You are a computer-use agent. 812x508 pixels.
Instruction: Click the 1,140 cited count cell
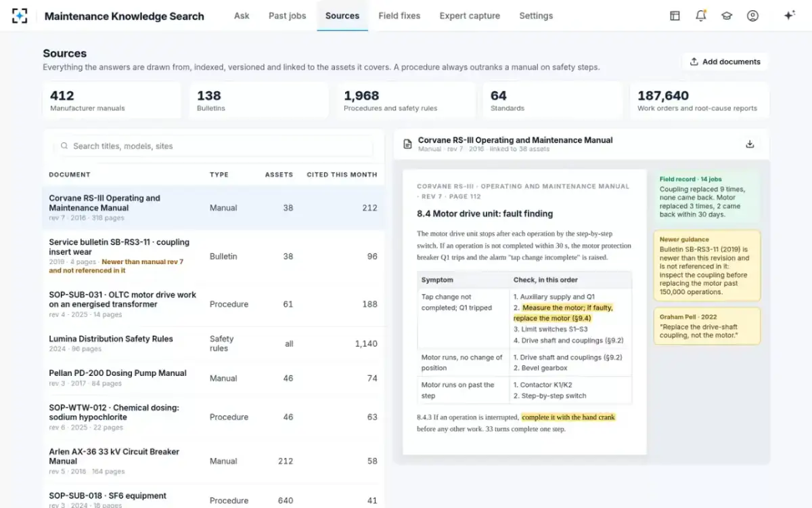[366, 344]
